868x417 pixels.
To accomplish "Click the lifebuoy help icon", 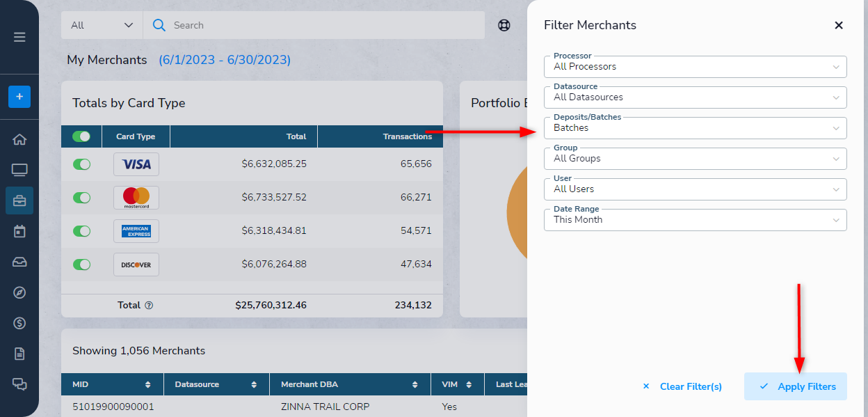I will pyautogui.click(x=504, y=25).
